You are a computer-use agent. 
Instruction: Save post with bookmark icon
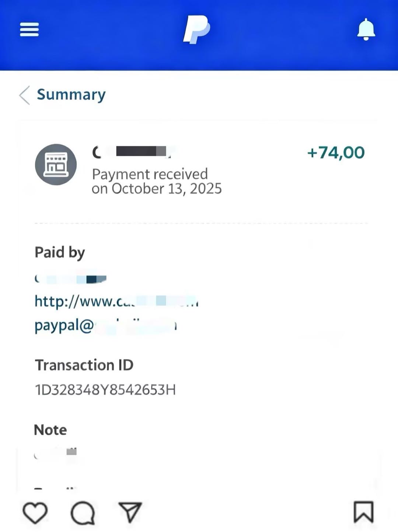click(x=363, y=512)
